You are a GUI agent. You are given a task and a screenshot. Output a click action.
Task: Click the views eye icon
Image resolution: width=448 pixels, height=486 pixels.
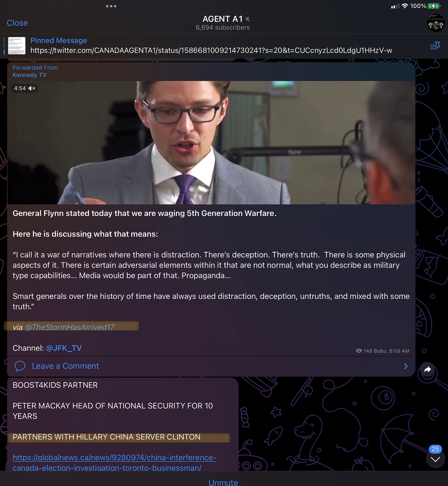coord(359,351)
